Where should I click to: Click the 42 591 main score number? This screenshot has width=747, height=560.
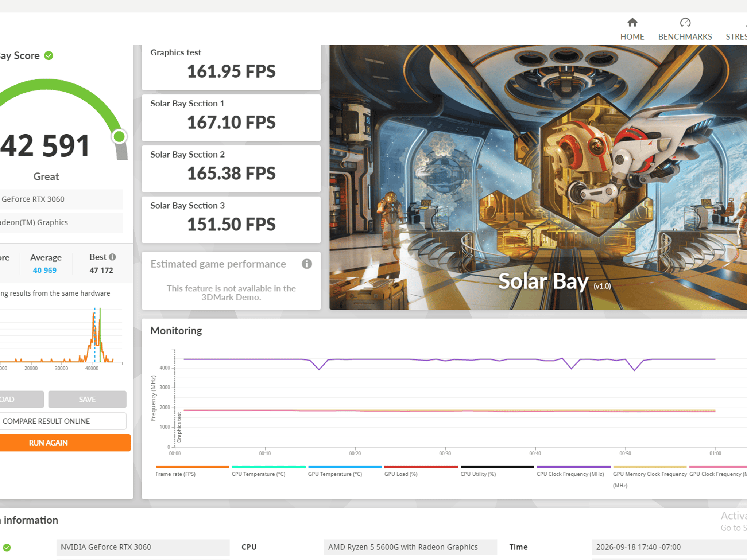(x=44, y=146)
